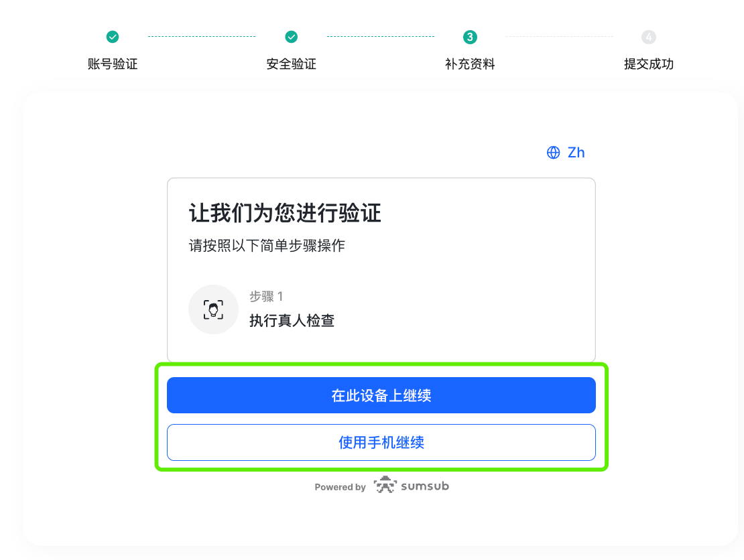The height and width of the screenshot is (560, 744).
Task: Click the face liveness check icon beside 步骤 1
Action: (x=213, y=309)
